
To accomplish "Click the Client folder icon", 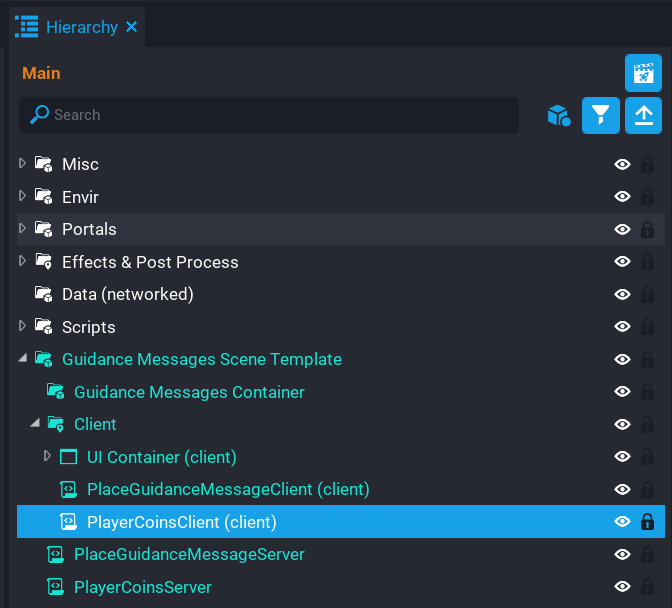I will tap(56, 425).
